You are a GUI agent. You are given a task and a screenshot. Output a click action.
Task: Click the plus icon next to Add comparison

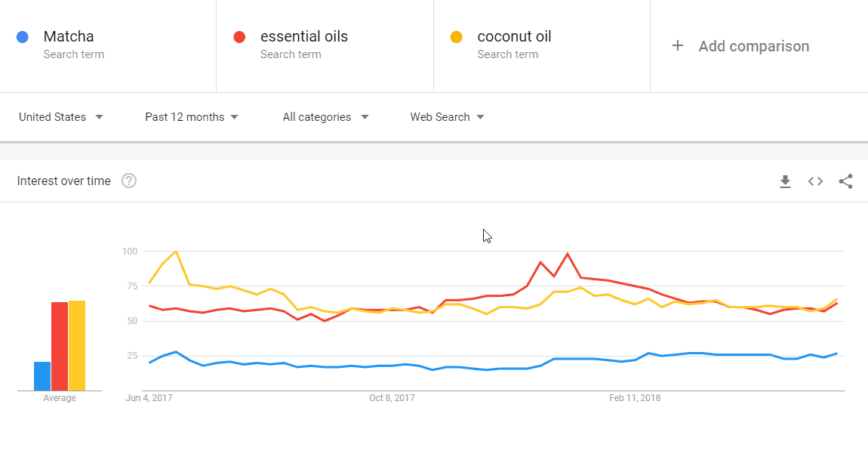click(x=678, y=46)
